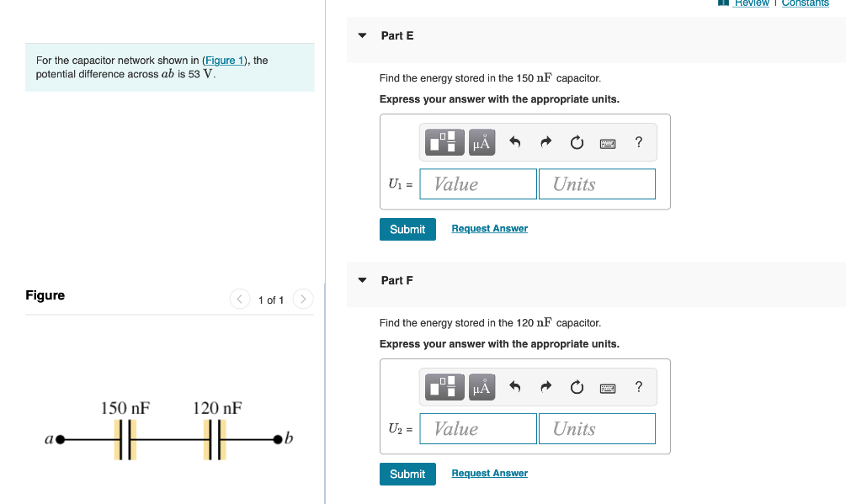Click the help question mark icon in Part E

click(x=638, y=142)
